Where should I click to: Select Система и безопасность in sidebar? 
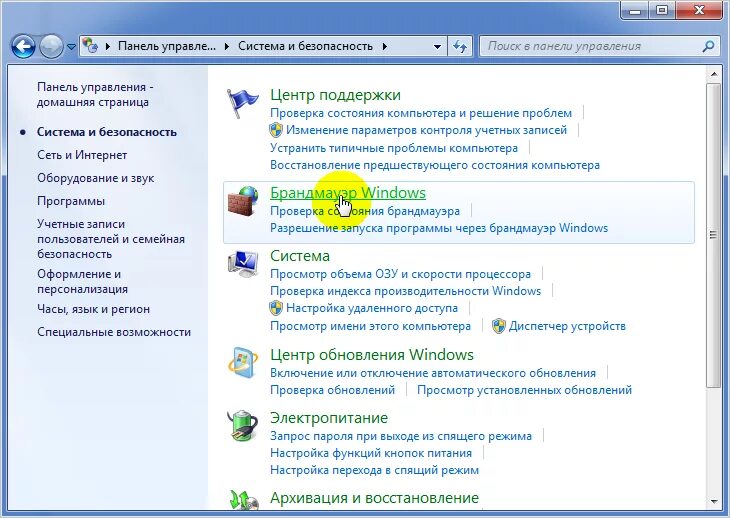[107, 132]
